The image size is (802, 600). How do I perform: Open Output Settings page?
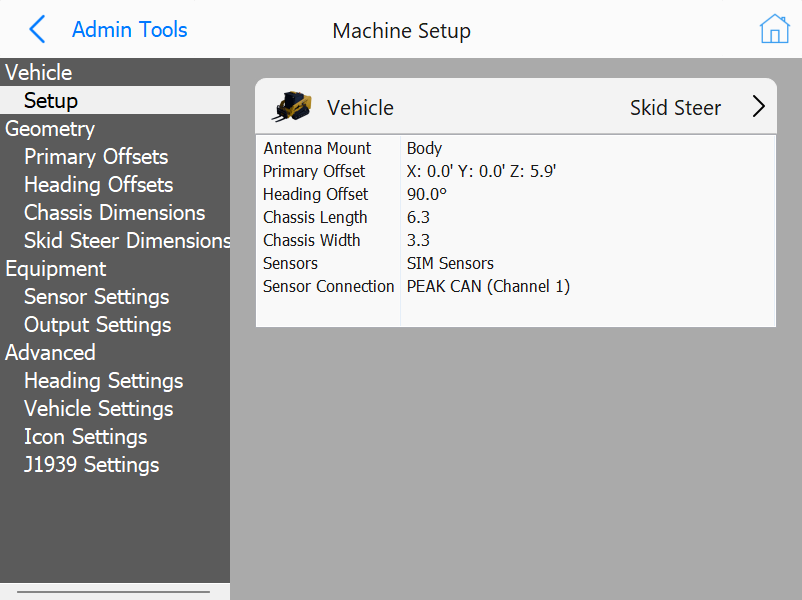(98, 325)
